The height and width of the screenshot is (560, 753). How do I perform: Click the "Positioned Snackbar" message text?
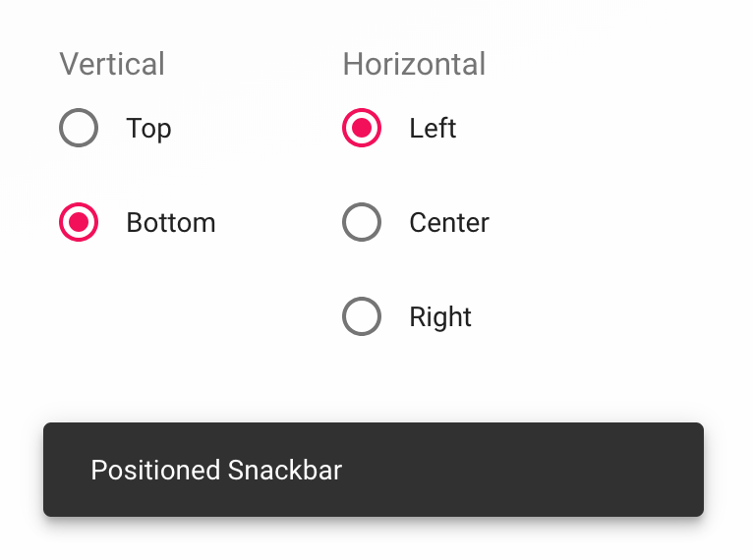[x=216, y=471]
